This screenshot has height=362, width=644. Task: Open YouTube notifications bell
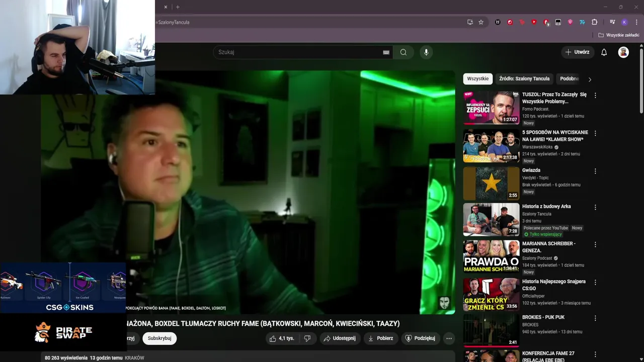click(604, 52)
